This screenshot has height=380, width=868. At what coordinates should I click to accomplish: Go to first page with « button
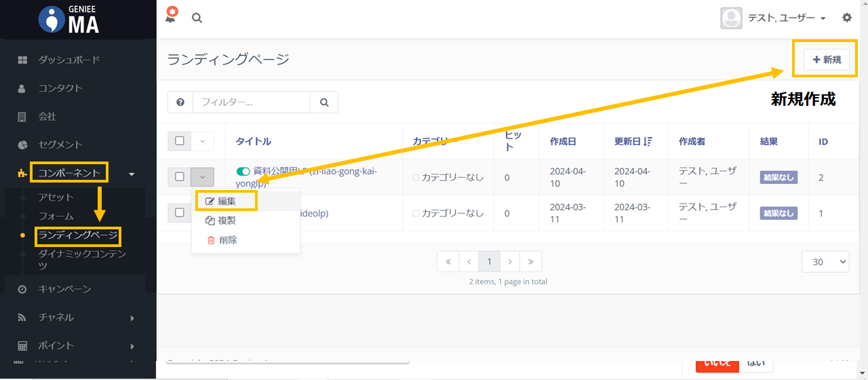pyautogui.click(x=448, y=261)
